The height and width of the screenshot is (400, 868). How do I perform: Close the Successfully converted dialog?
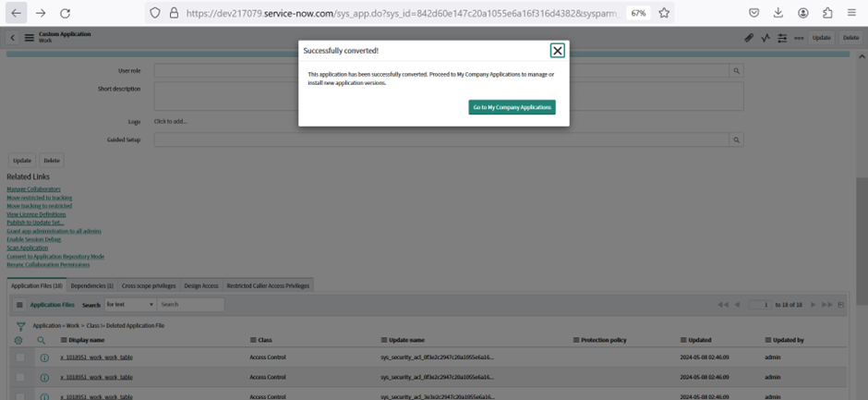[557, 51]
